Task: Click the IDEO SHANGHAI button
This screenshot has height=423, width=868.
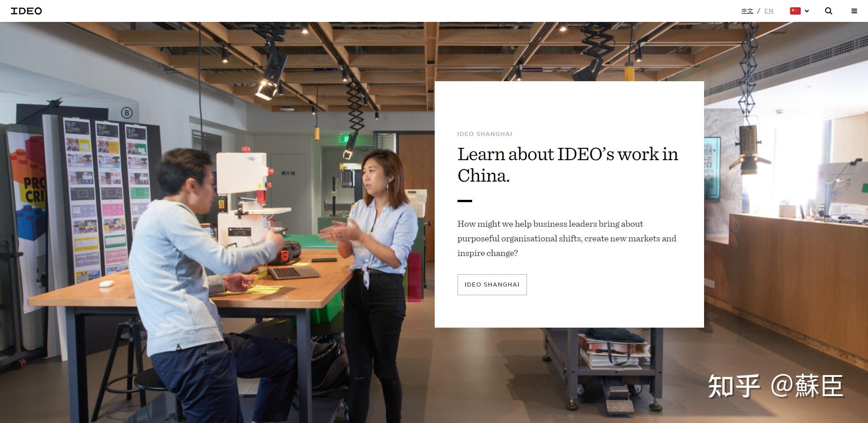Action: [x=492, y=284]
